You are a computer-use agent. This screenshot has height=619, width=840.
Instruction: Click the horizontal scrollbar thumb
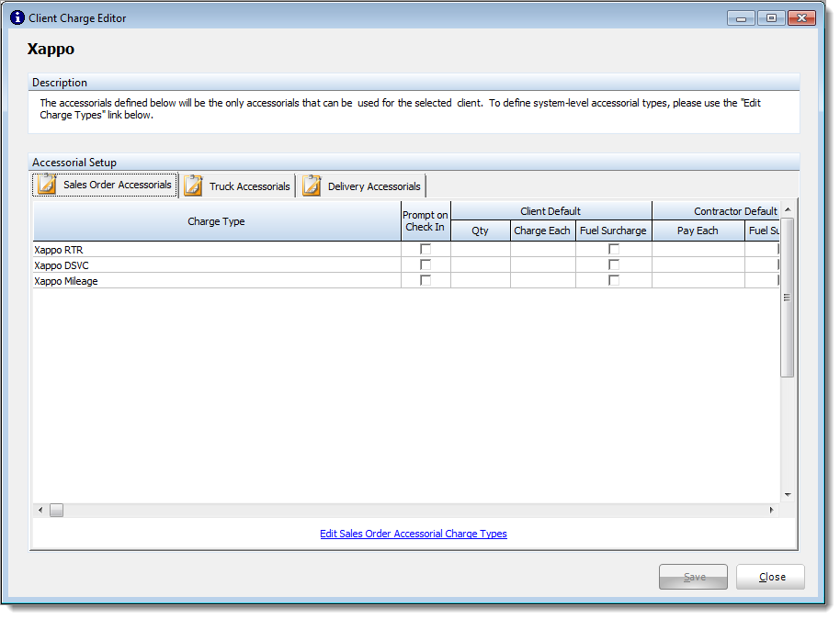coord(57,511)
